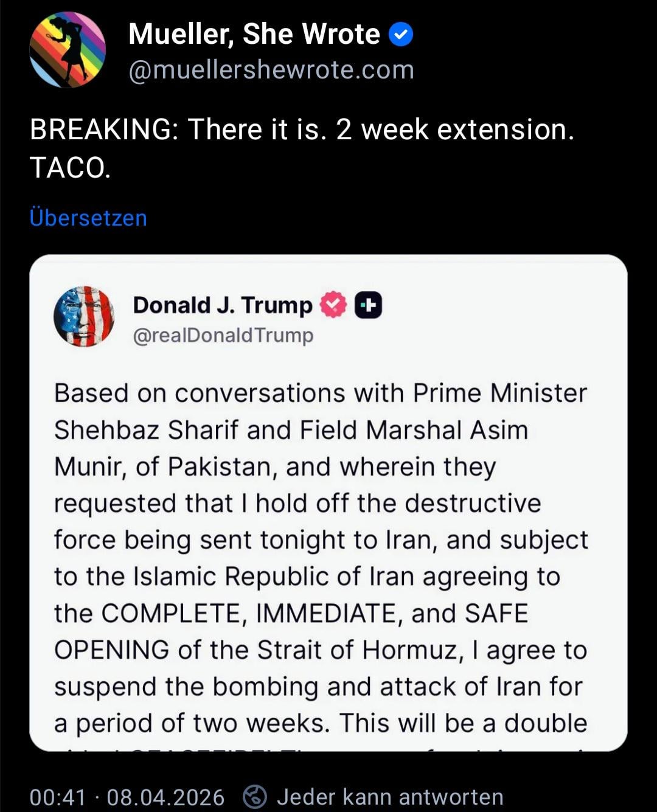Screen dimensions: 657x812
Task: Open the Mueller, She Wrote display name
Action: [254, 34]
